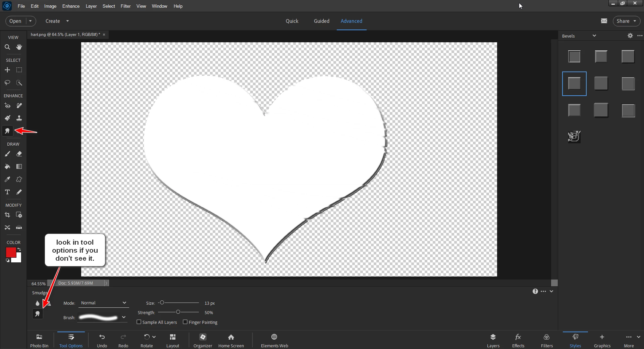Select the Red Eye Removal tool
The height and width of the screenshot is (349, 644).
click(x=7, y=106)
